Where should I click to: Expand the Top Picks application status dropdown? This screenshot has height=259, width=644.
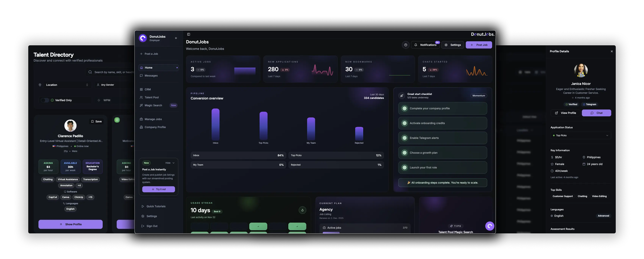tap(581, 135)
